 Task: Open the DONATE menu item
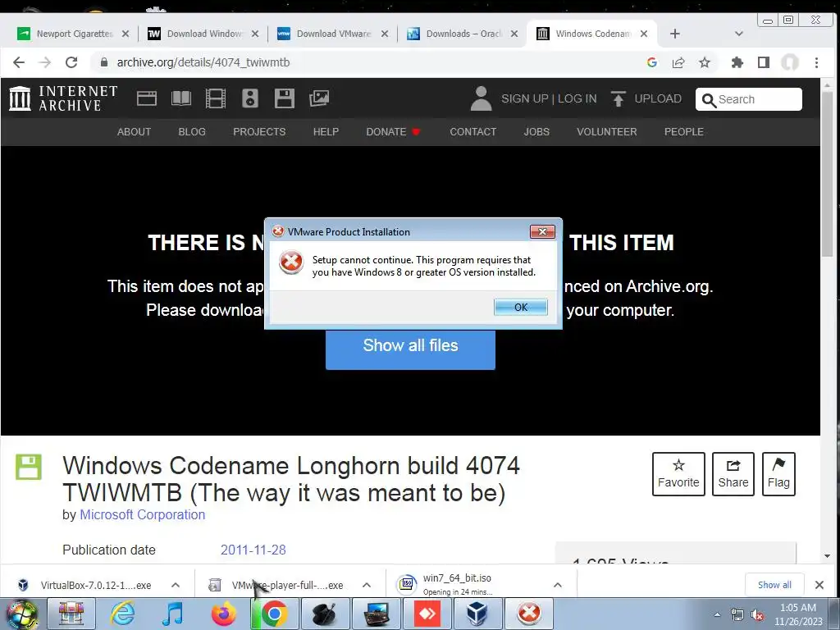tap(393, 132)
